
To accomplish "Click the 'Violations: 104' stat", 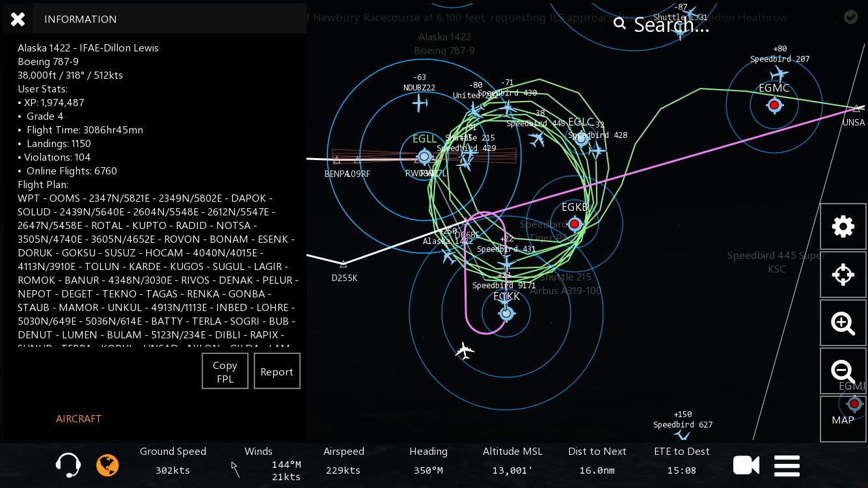I will (54, 157).
